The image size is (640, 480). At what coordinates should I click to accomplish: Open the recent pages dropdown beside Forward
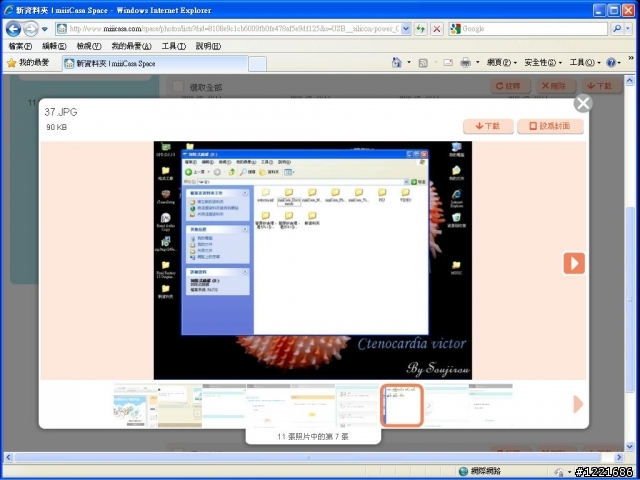(x=45, y=29)
